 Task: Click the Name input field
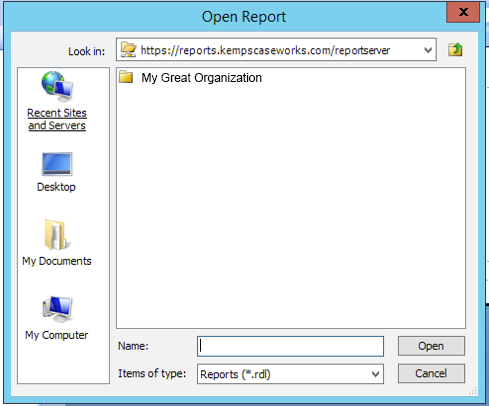tap(290, 346)
